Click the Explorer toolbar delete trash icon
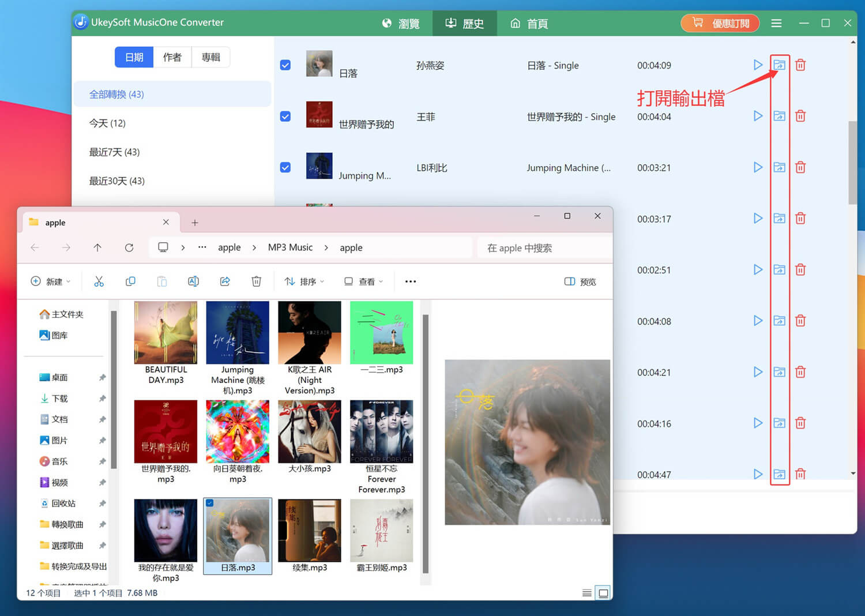Image resolution: width=865 pixels, height=616 pixels. tap(256, 281)
